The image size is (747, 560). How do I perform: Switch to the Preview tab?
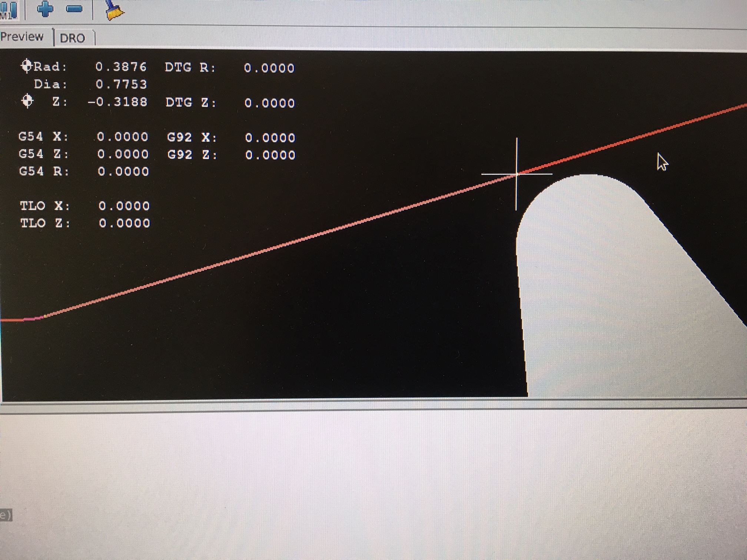[x=22, y=37]
